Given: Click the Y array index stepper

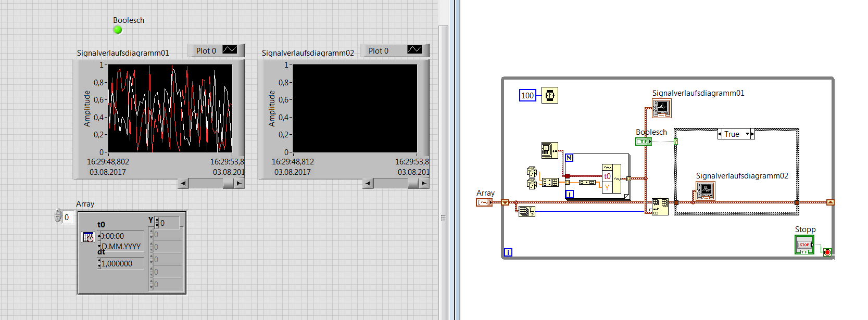Looking at the screenshot, I should coord(157,223).
